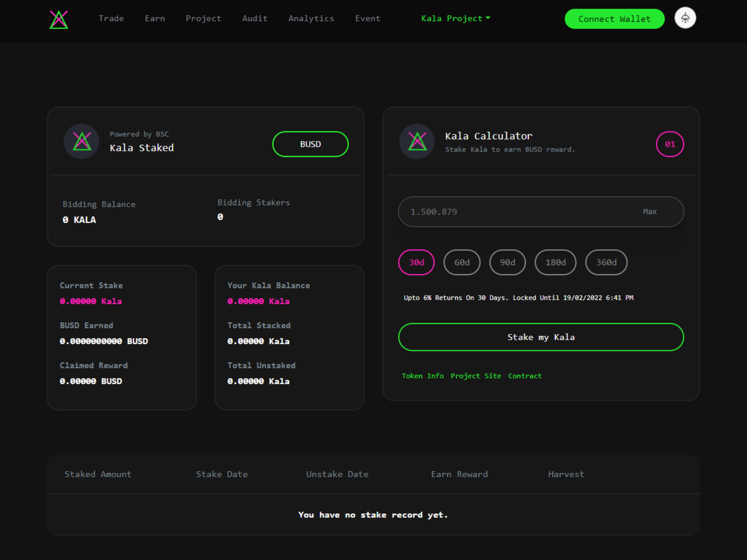Select the 360d staking period

[x=606, y=262]
